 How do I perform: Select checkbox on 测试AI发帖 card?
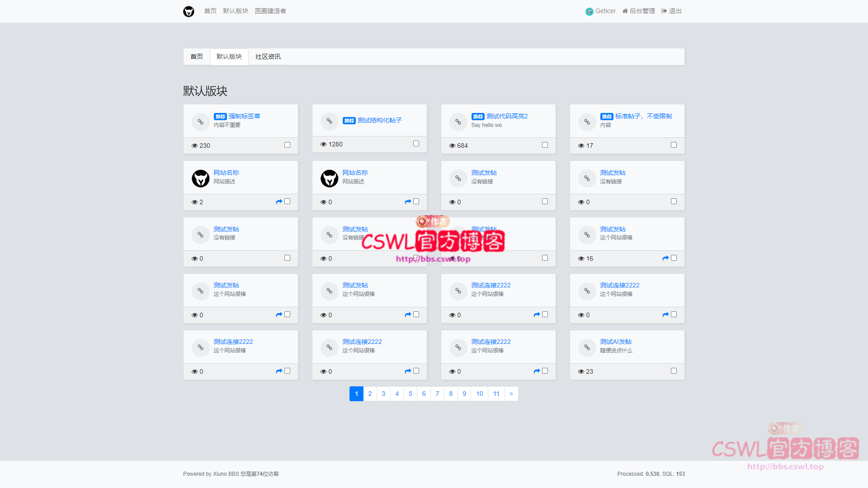[674, 371]
